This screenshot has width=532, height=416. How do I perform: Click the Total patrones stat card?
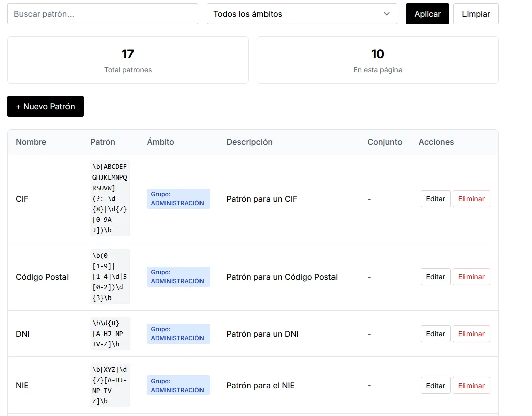point(128,60)
